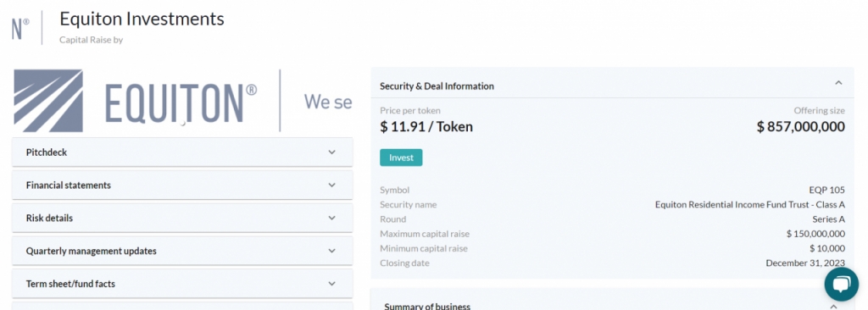The image size is (868, 310).
Task: Expand the Pitchdeck section chevron
Action: (331, 152)
